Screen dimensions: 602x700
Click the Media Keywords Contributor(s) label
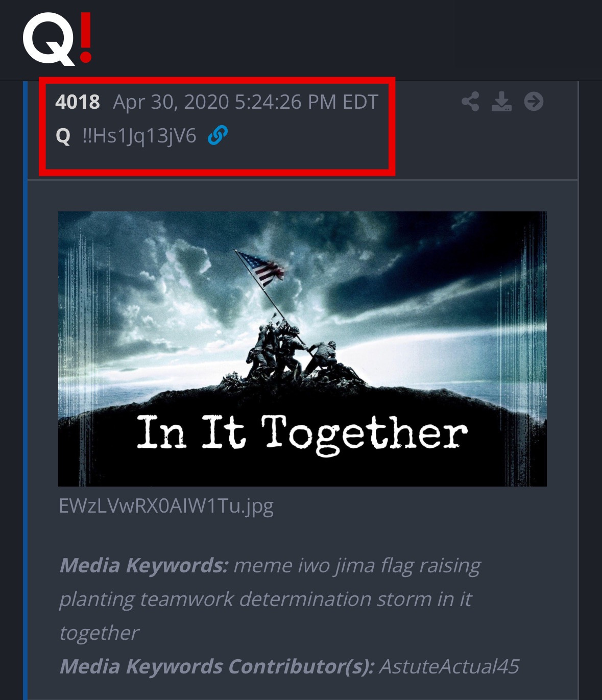217,666
